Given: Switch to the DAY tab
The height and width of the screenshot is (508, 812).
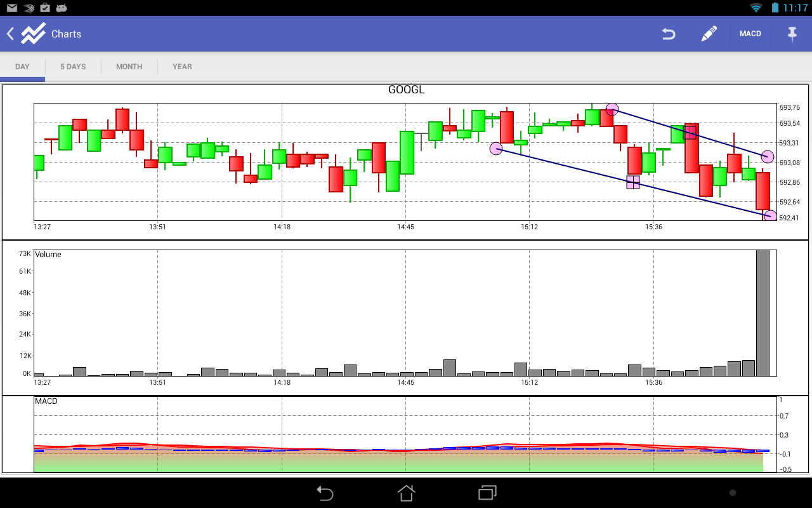Looking at the screenshot, I should [x=22, y=67].
